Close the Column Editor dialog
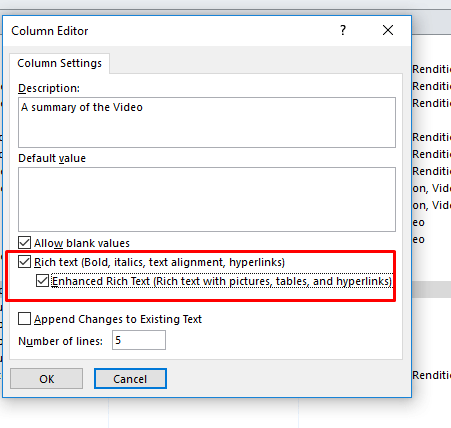This screenshot has height=428, width=451. pos(388,30)
